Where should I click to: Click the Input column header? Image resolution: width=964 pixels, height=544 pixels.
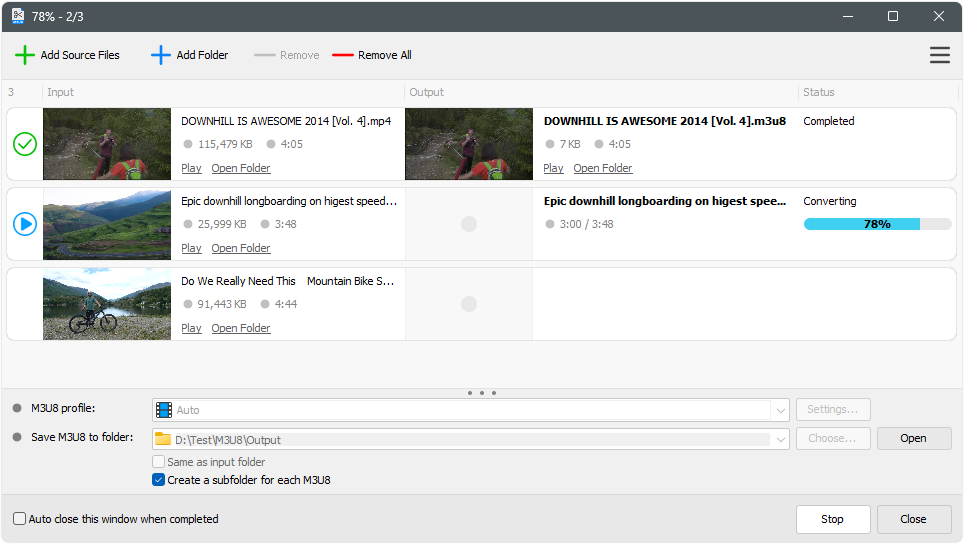(x=61, y=92)
